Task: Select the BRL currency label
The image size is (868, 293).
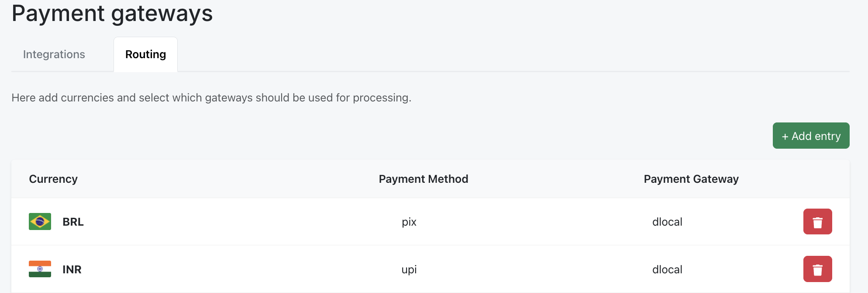Action: [x=73, y=222]
